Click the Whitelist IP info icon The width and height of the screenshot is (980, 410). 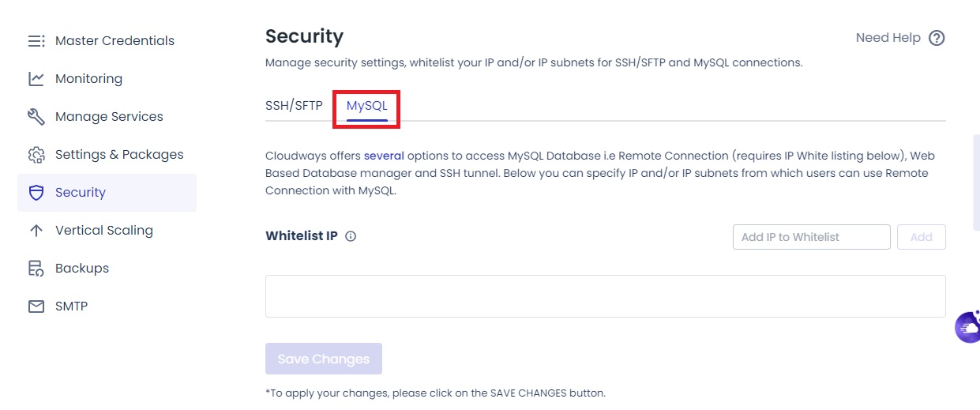(351, 236)
